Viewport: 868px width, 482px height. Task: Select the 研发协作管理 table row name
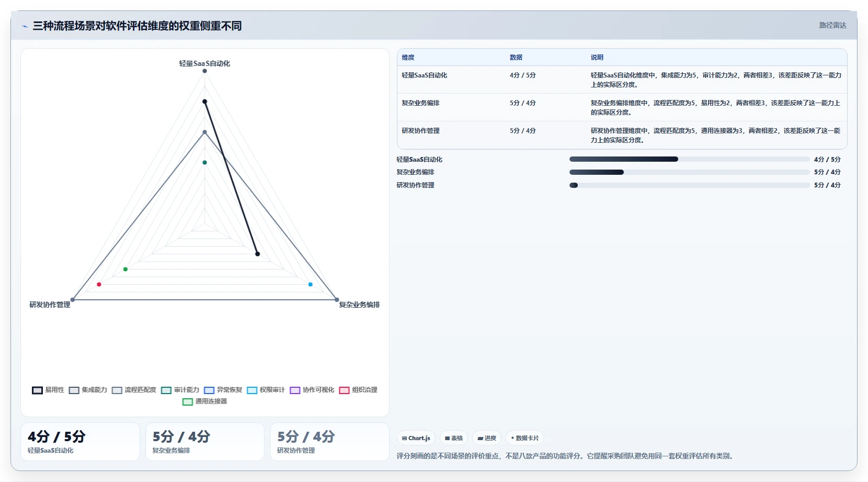click(x=420, y=131)
